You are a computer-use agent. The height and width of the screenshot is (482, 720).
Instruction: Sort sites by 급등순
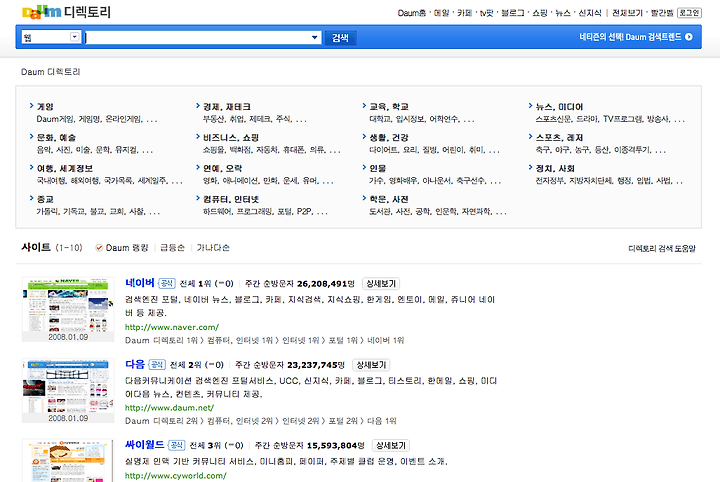coord(172,248)
